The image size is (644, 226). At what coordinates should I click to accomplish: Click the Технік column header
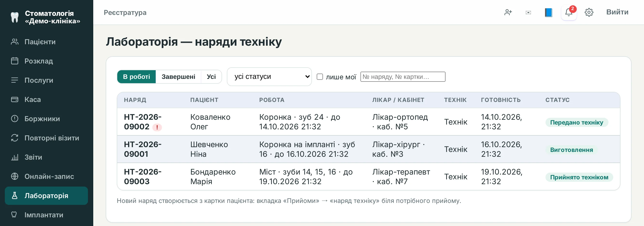(x=455, y=100)
